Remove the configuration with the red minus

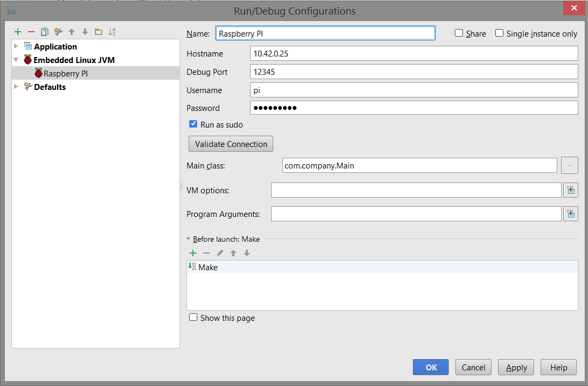pyautogui.click(x=31, y=32)
